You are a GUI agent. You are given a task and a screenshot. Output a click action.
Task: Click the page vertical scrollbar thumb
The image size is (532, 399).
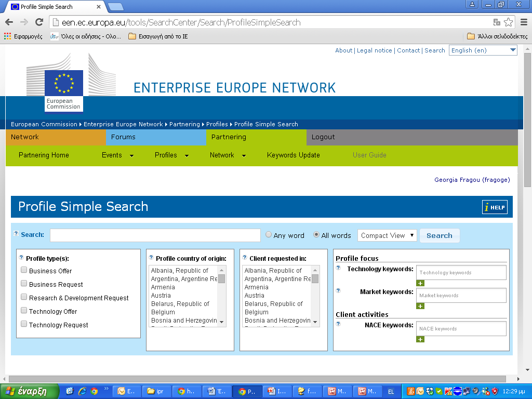point(528,119)
